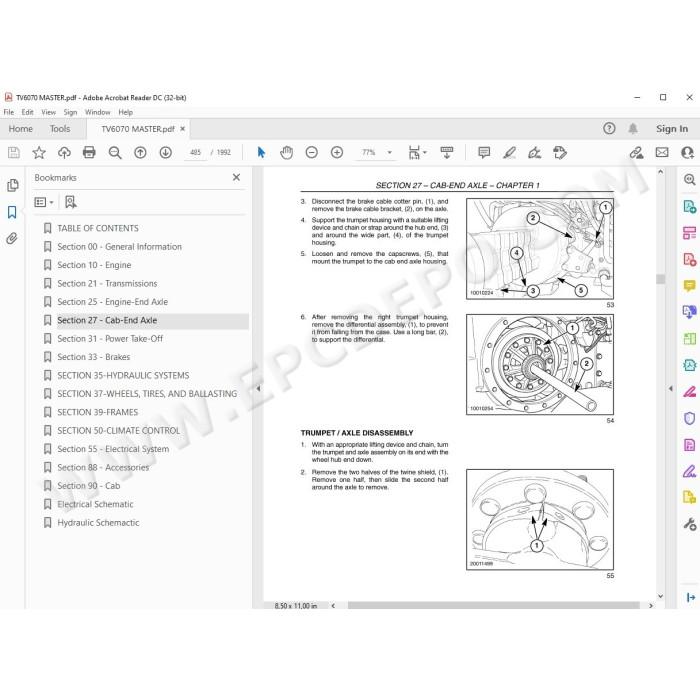The image size is (700, 700).
Task: Switch to the Tools tab
Action: tap(60, 129)
